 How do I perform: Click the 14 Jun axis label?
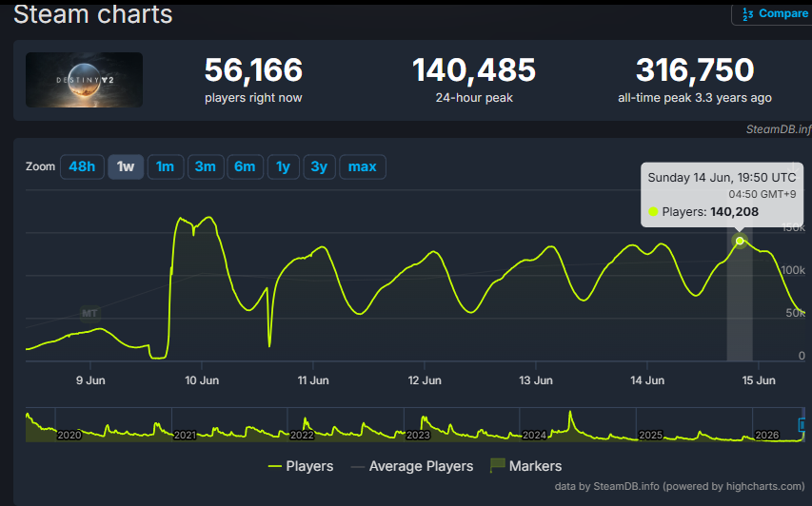tap(647, 380)
